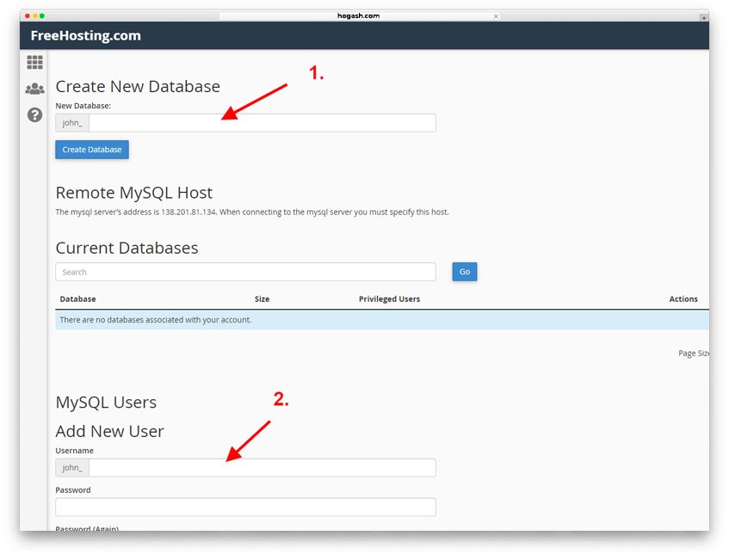The width and height of the screenshot is (729, 560).
Task: Click the Password field label
Action: coord(73,489)
